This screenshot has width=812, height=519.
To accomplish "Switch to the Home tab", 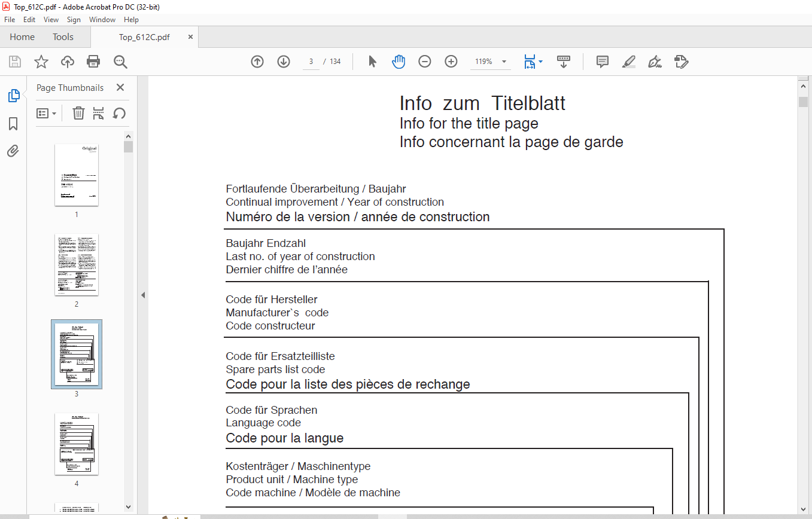I will click(22, 37).
